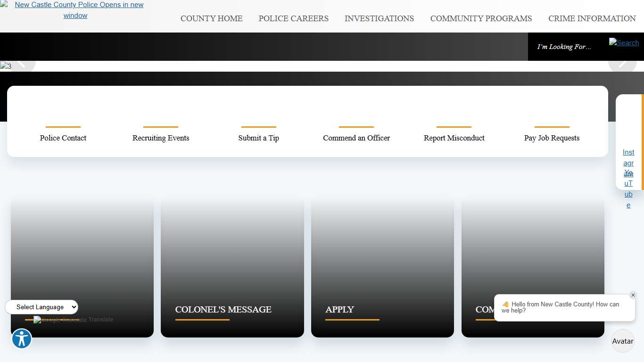
Task: Select the CRIME INFORMATION menu
Action: coord(592,18)
